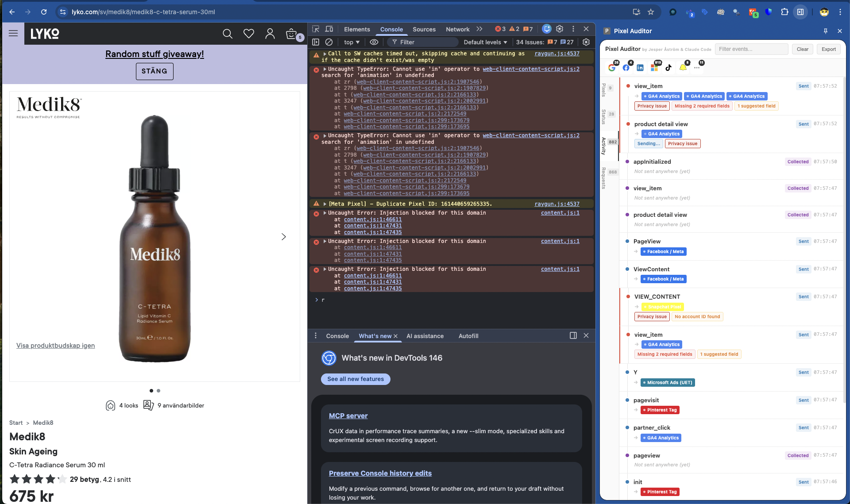Pin the Pixel Auditor panel

click(x=825, y=31)
